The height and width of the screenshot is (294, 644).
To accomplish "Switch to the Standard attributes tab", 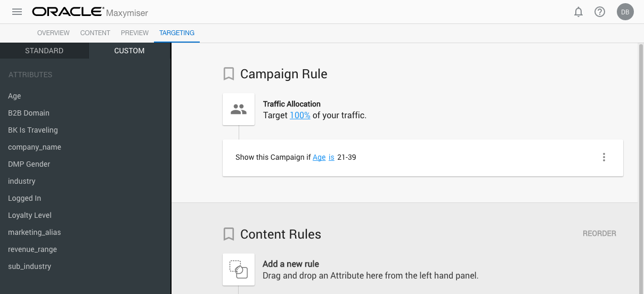I will click(44, 51).
